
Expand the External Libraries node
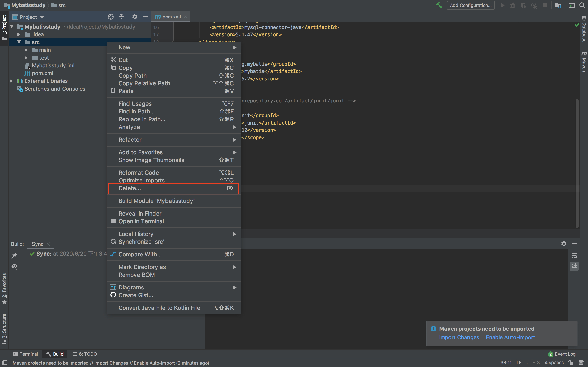pos(11,81)
